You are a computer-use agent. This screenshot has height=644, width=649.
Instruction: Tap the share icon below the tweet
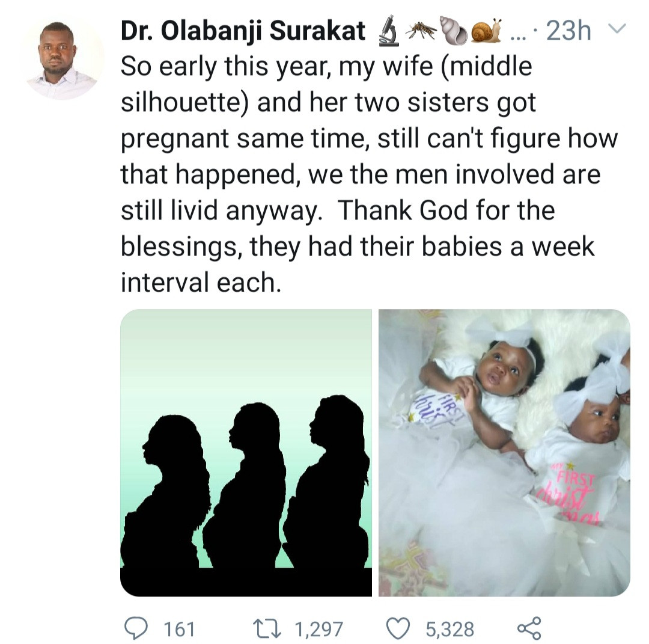(x=529, y=628)
